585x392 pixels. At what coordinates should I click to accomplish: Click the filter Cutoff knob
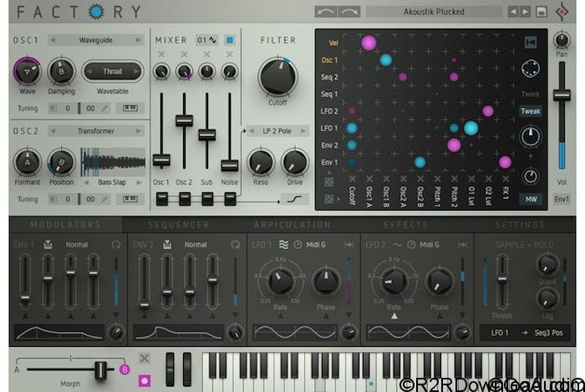[278, 76]
